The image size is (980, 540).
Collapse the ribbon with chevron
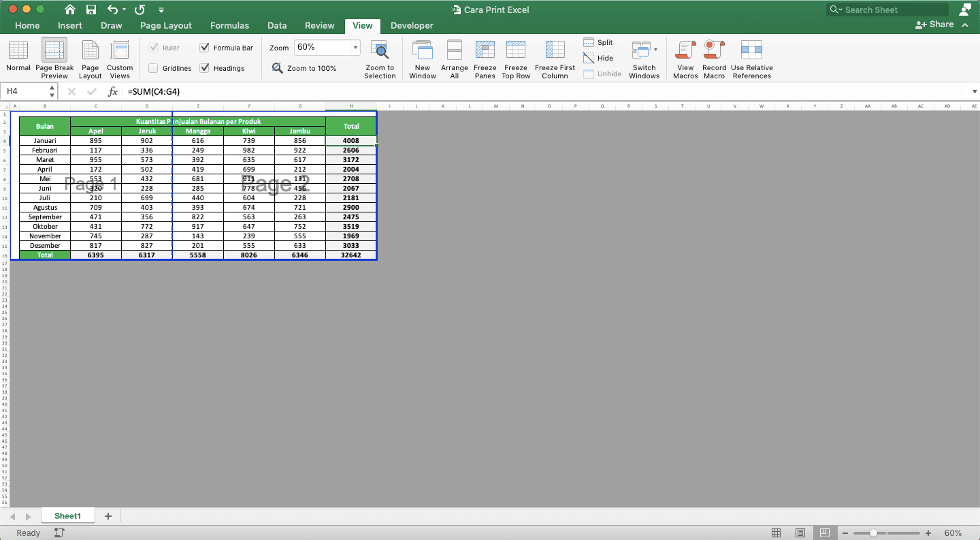click(965, 25)
